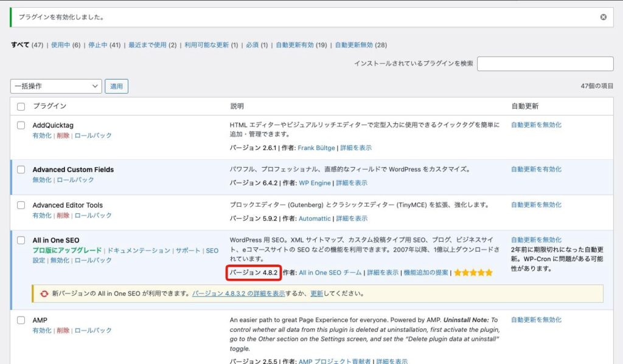Check the AddQuicktag plugin checkbox
Screen dimensions: 623x364
21,126
